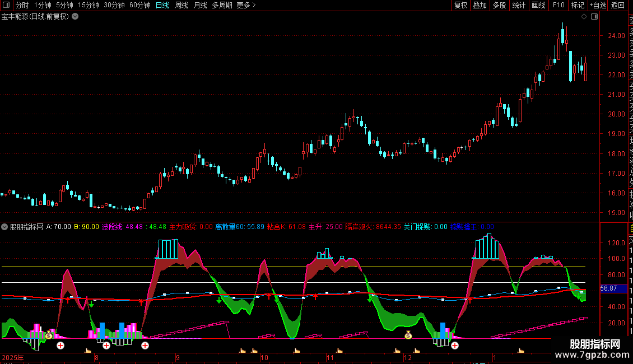This screenshot has width=633, height=364.
Task: Select the 15分钟 period
Action: pos(89,5)
